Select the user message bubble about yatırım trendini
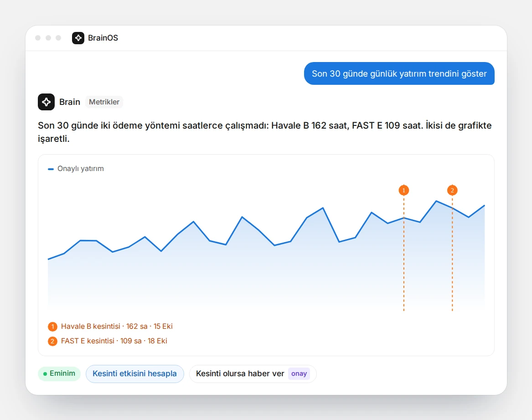The height and width of the screenshot is (420, 532). (399, 73)
